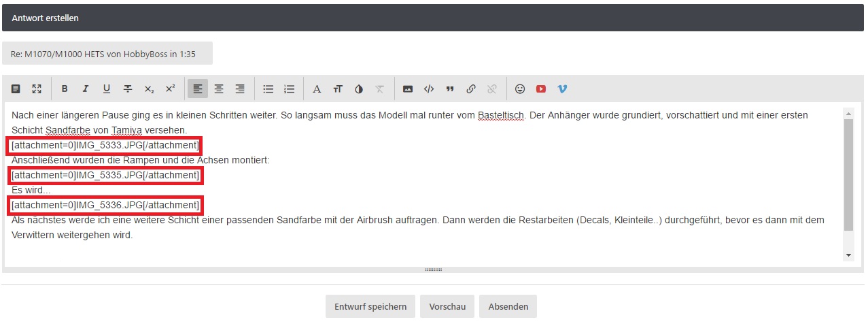The width and height of the screenshot is (868, 324).
Task: Toggle editor source view mode
Action: coord(16,88)
